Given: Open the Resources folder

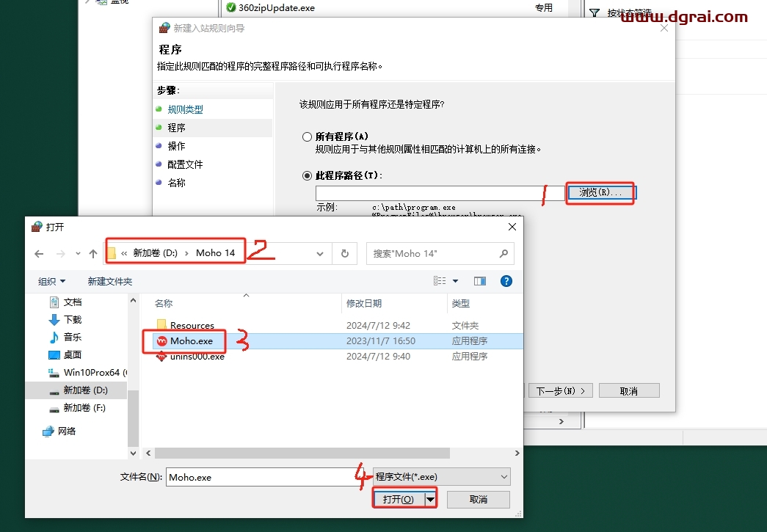Looking at the screenshot, I should [x=192, y=325].
